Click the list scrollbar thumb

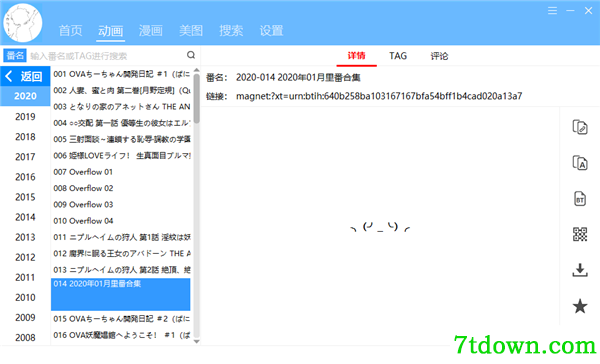tap(196, 98)
